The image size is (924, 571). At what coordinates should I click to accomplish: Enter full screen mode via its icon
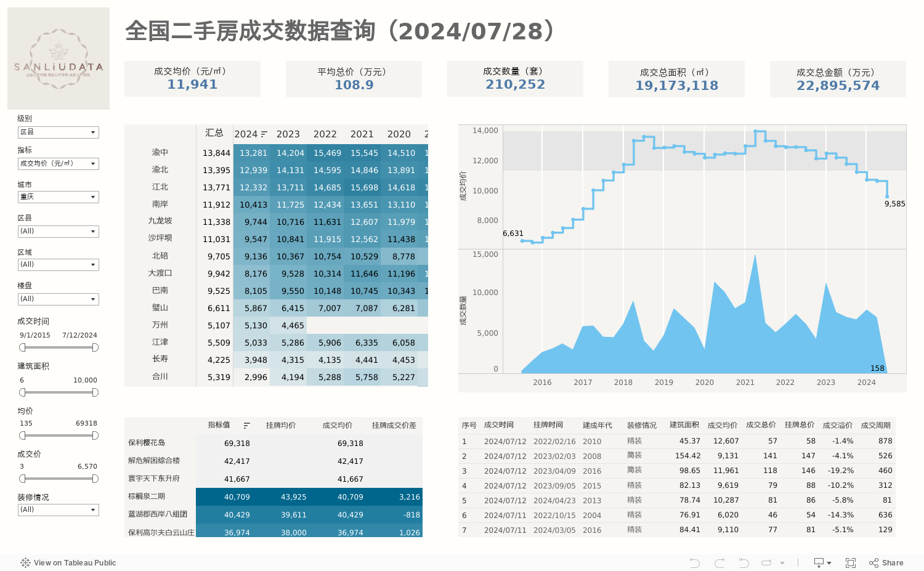click(x=851, y=562)
